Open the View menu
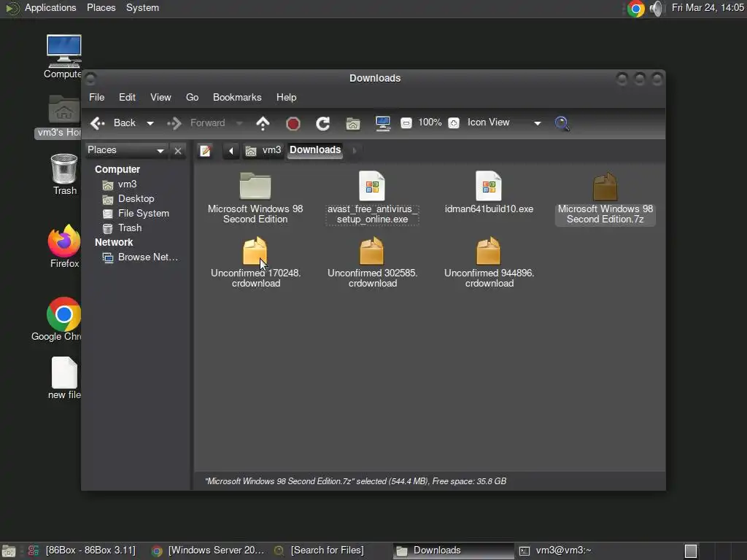 (x=160, y=97)
